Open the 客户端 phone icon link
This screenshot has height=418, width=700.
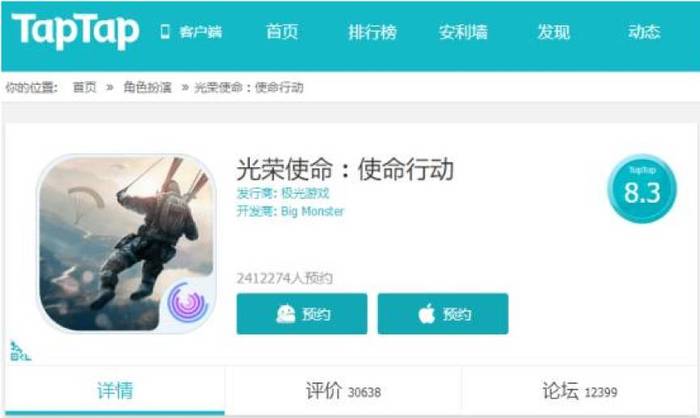pos(165,32)
